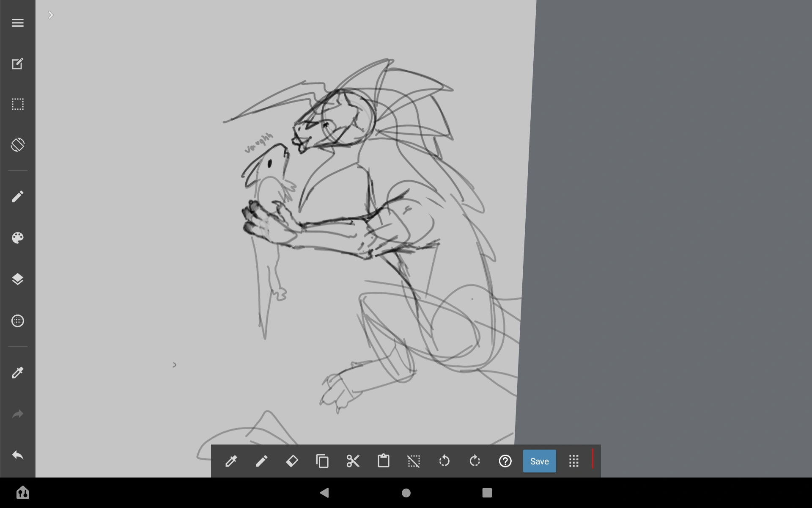Screen dimensions: 812x508
Task: Click the deselect selection icon
Action: [x=414, y=461]
